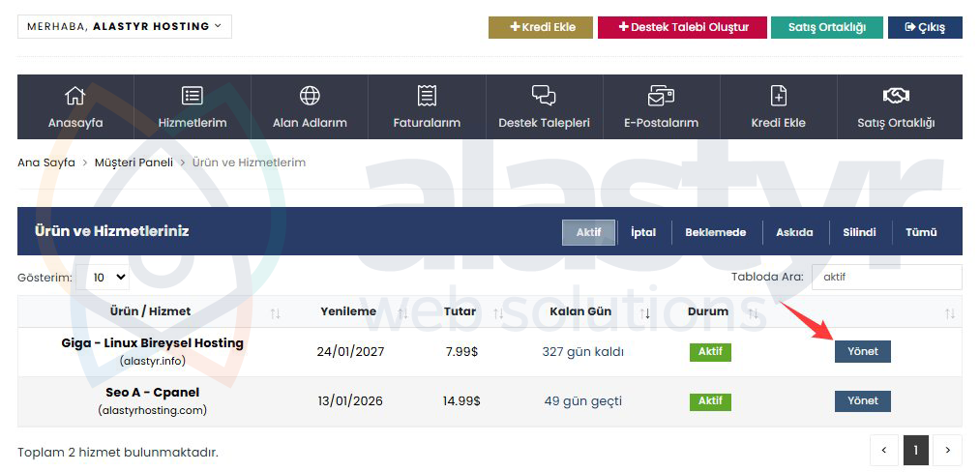Click Yönet for Giga Linux Bireysel Hosting

point(862,351)
